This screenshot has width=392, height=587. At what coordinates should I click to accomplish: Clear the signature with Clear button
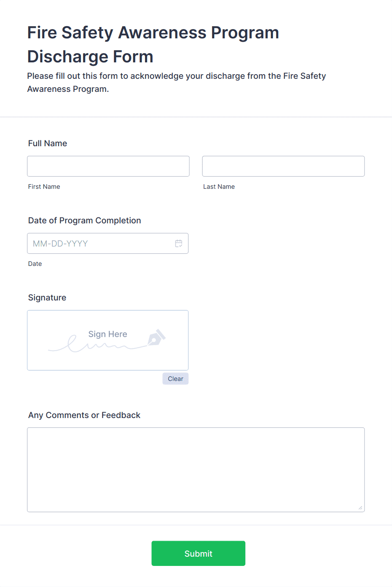175,379
